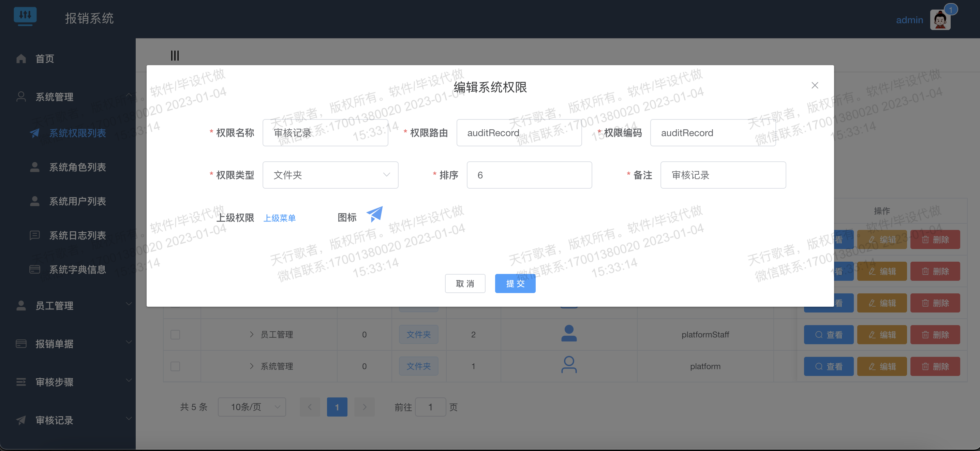This screenshot has width=980, height=451.
Task: Click the paper plane icon in dialog
Action: pos(375,214)
